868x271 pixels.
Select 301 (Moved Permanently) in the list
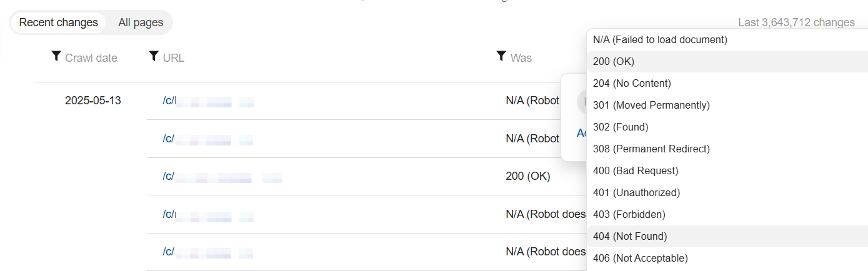click(x=651, y=105)
